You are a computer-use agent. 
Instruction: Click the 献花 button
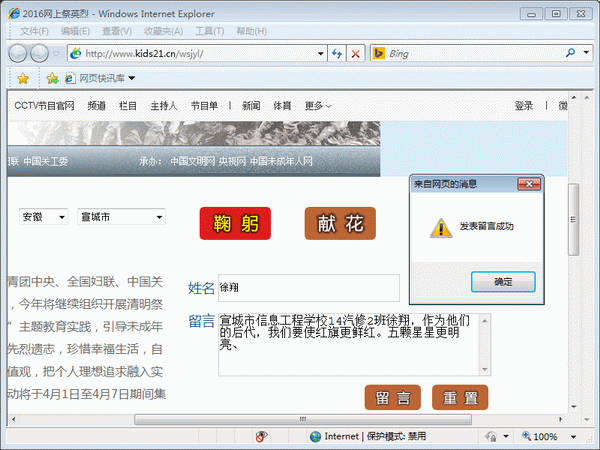tap(340, 224)
